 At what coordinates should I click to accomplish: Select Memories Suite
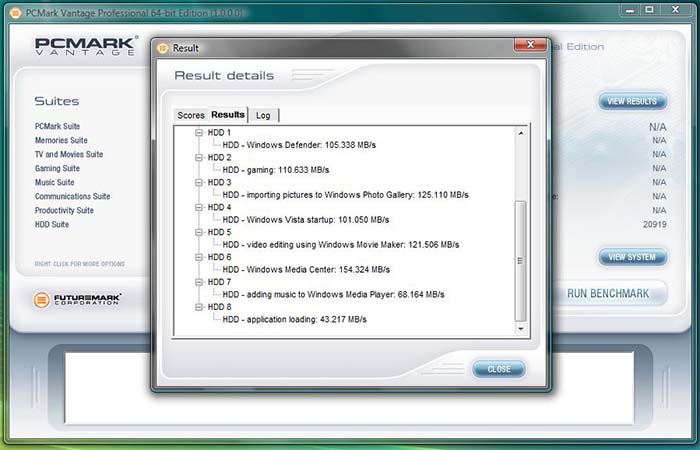[x=61, y=140]
